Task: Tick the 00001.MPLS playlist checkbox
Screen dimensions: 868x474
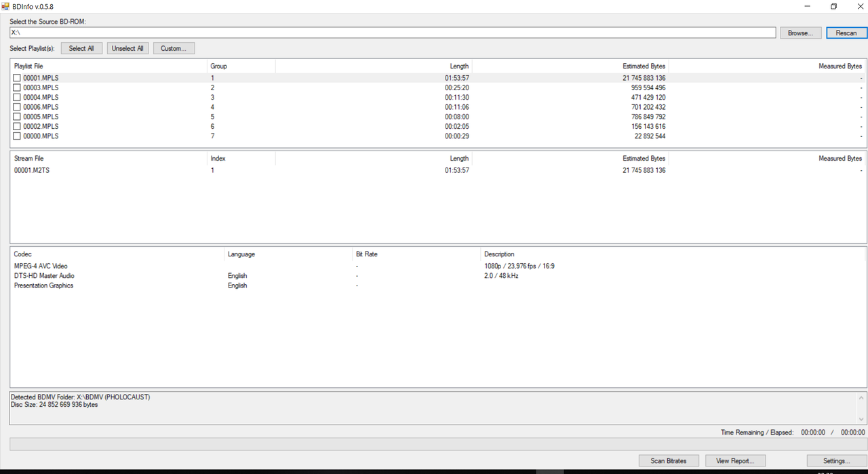Action: [17, 78]
